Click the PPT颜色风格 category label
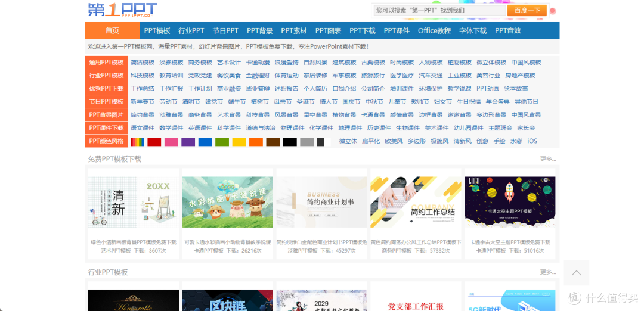 coord(106,141)
